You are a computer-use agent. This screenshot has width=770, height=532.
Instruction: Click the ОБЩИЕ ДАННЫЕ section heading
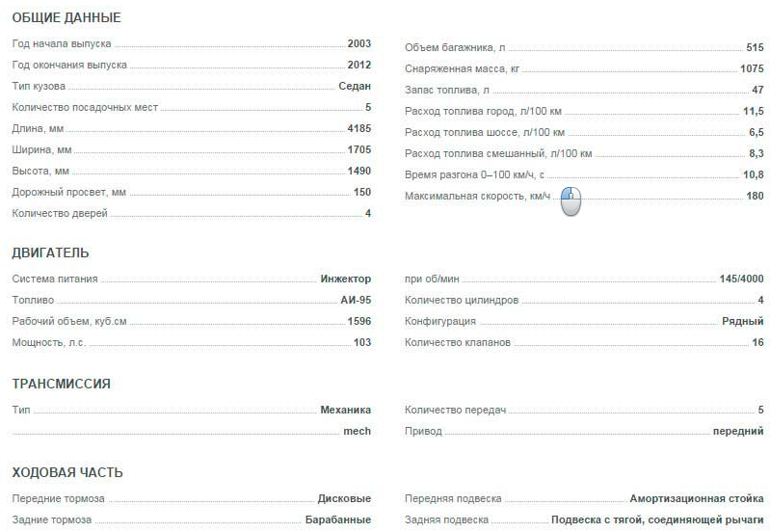click(66, 17)
